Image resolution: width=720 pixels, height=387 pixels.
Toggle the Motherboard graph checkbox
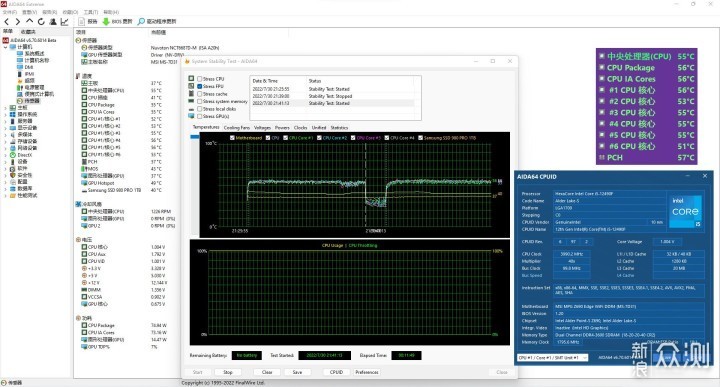coord(232,138)
